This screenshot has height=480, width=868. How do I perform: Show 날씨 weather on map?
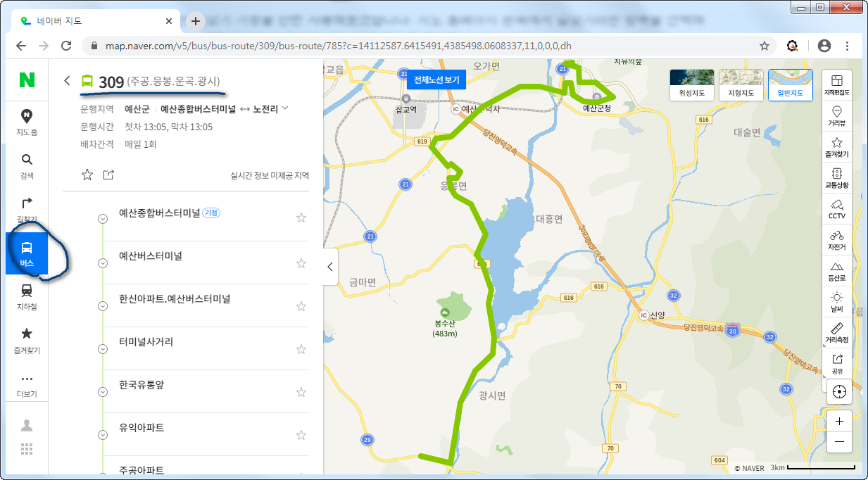pyautogui.click(x=837, y=301)
